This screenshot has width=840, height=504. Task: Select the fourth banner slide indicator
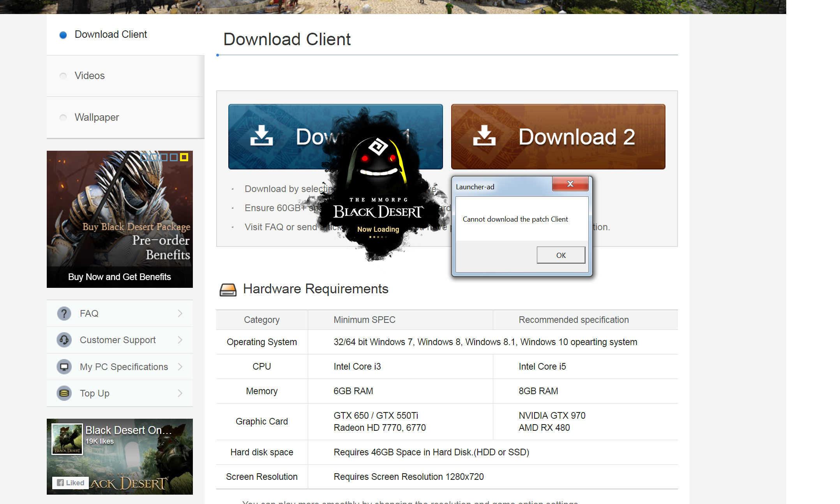pyautogui.click(x=174, y=157)
